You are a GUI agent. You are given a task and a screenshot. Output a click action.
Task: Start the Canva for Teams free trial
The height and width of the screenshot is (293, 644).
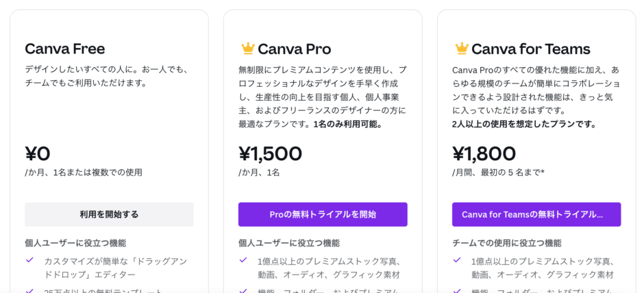point(536,214)
